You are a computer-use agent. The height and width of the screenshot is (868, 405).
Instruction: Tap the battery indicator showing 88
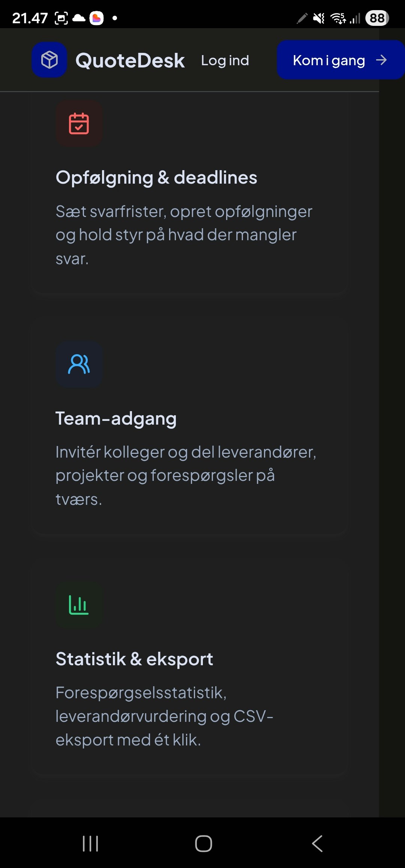377,18
